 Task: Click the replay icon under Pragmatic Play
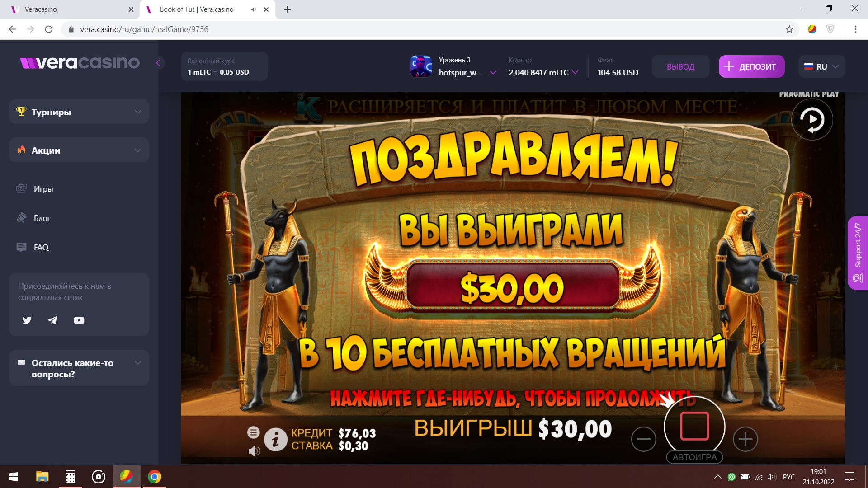812,120
